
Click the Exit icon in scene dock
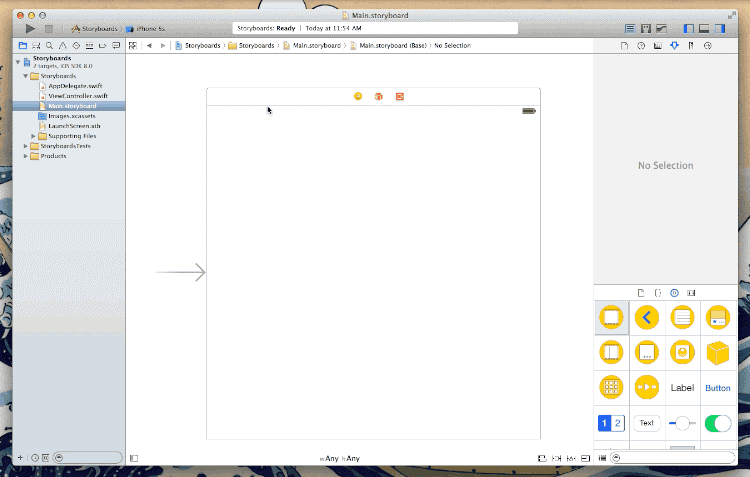400,96
